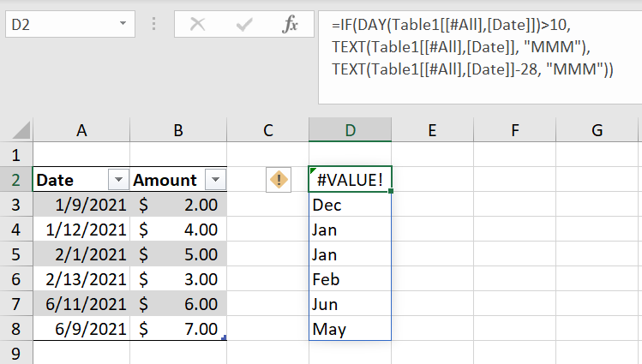This screenshot has height=364, width=642.
Task: Select the amount cell $ 7.00
Action: 178,329
